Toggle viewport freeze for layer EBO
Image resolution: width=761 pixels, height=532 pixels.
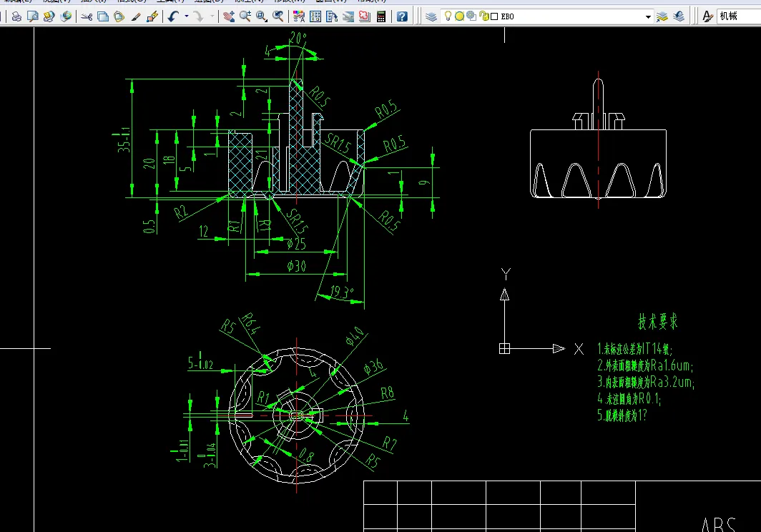tap(471, 16)
